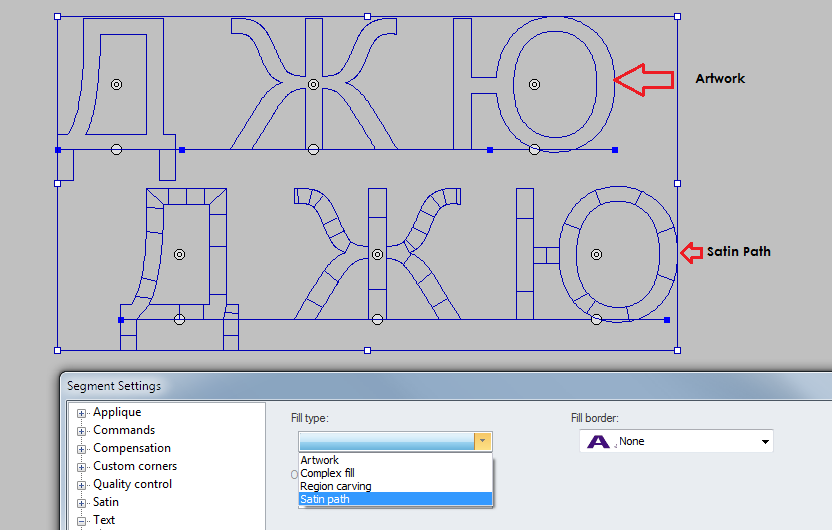832x530 pixels.
Task: Select the Quality control tree item
Action: (132, 485)
